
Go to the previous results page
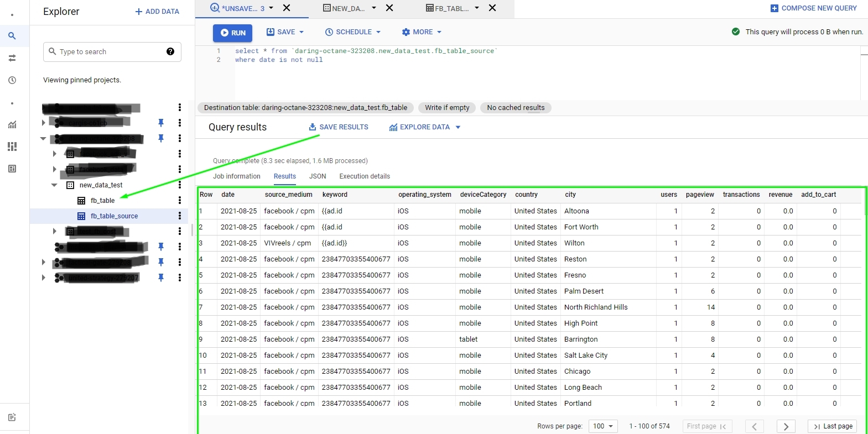coord(754,426)
